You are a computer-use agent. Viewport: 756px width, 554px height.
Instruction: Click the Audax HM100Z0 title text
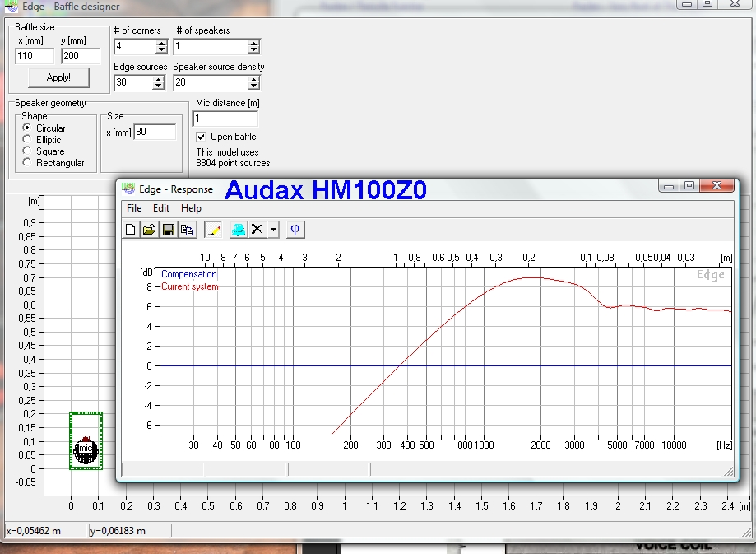coord(326,189)
